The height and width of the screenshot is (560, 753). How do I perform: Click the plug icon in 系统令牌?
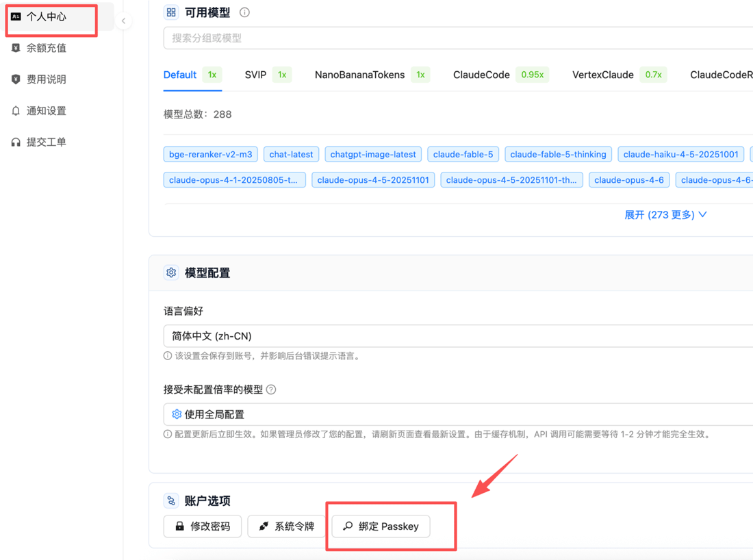pos(264,526)
